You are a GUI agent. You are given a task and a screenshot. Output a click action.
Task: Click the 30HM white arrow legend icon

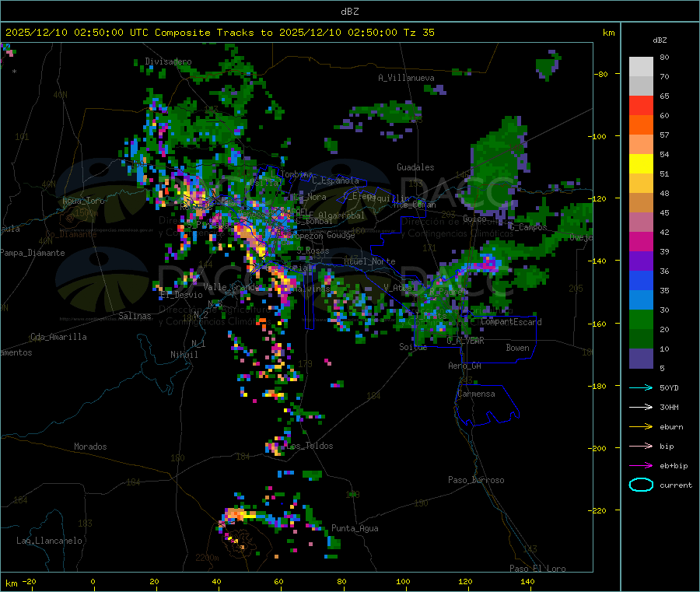(641, 407)
